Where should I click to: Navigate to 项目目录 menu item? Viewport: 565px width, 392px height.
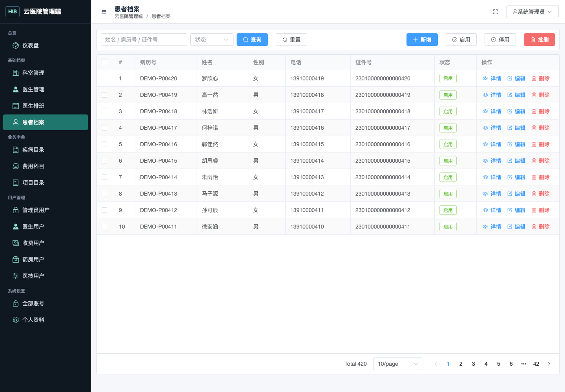pyautogui.click(x=46, y=183)
